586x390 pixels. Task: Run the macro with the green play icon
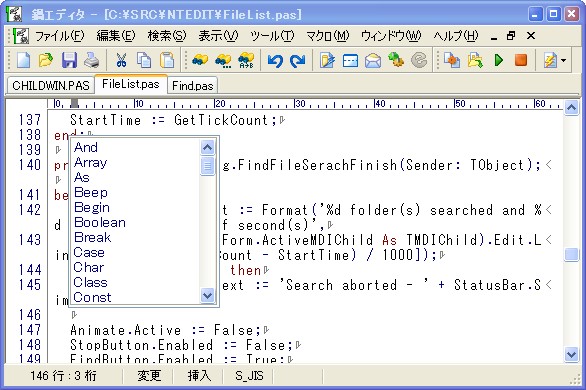(498, 60)
